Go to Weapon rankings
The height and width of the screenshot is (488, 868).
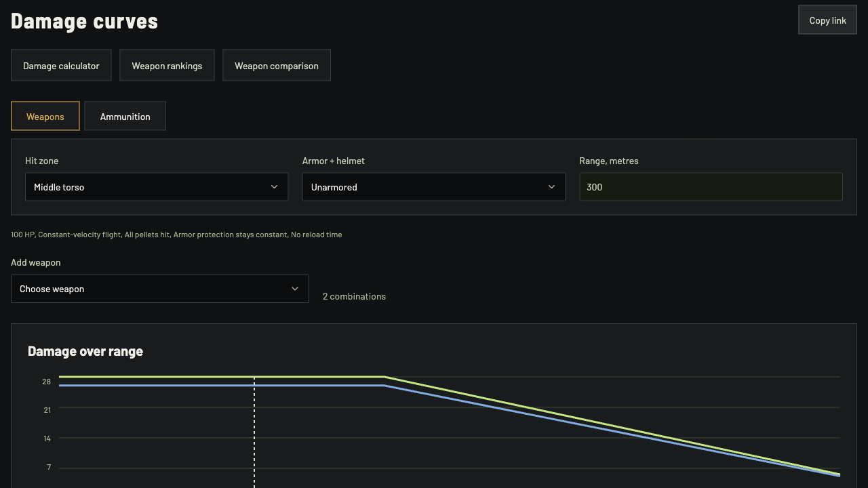167,66
